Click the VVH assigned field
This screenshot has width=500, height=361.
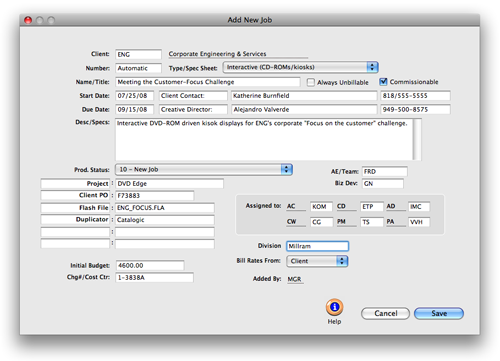(419, 222)
